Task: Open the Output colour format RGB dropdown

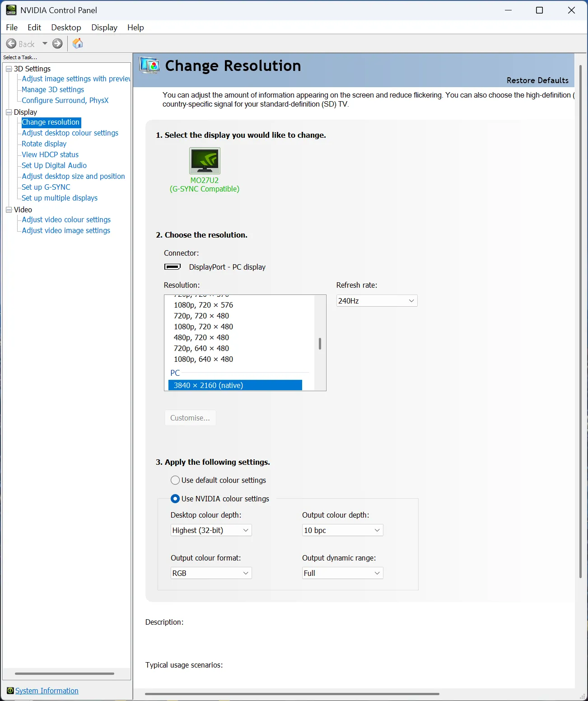Action: pyautogui.click(x=211, y=573)
